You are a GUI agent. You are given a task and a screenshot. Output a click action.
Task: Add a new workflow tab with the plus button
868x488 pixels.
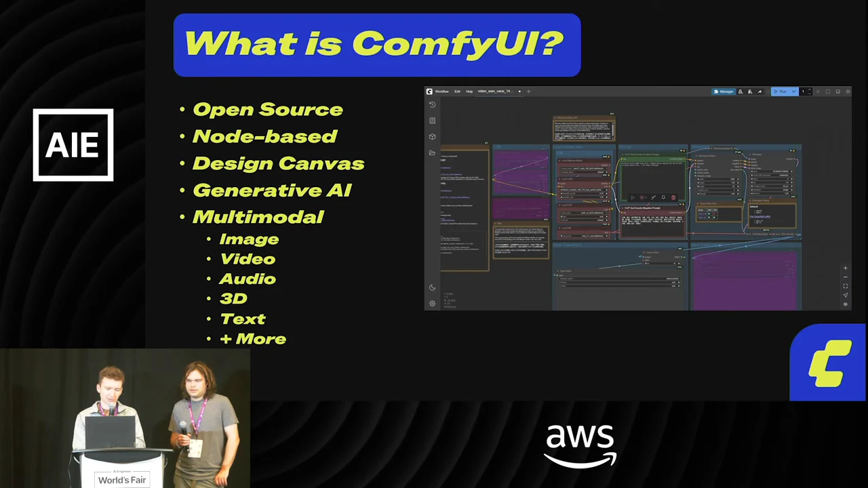pyautogui.click(x=529, y=91)
